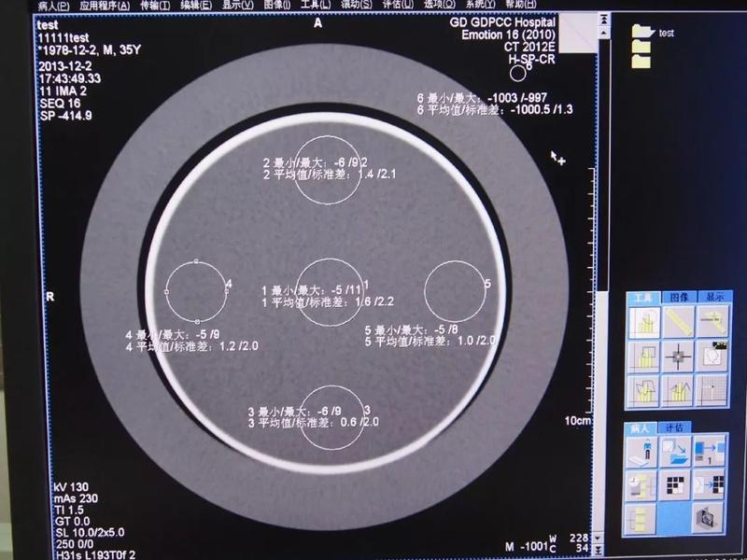Select the circular ROI tool in the tools panel

coord(644,322)
